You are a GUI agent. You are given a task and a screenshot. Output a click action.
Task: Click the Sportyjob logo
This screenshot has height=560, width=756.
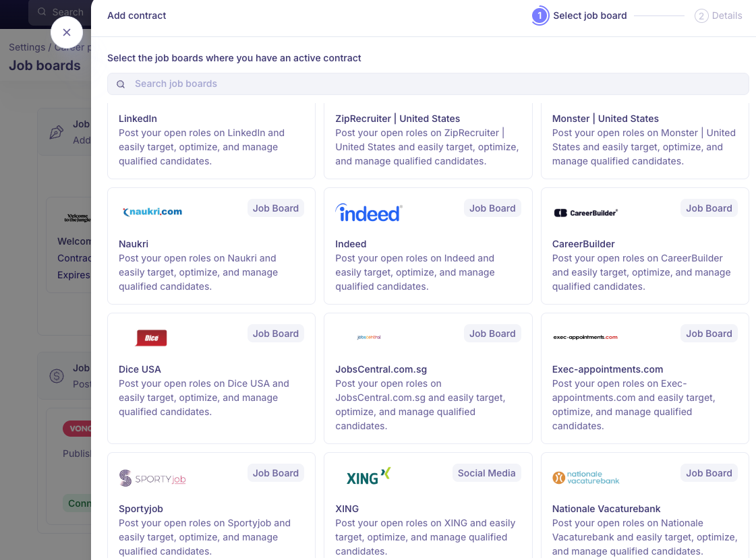[152, 478]
